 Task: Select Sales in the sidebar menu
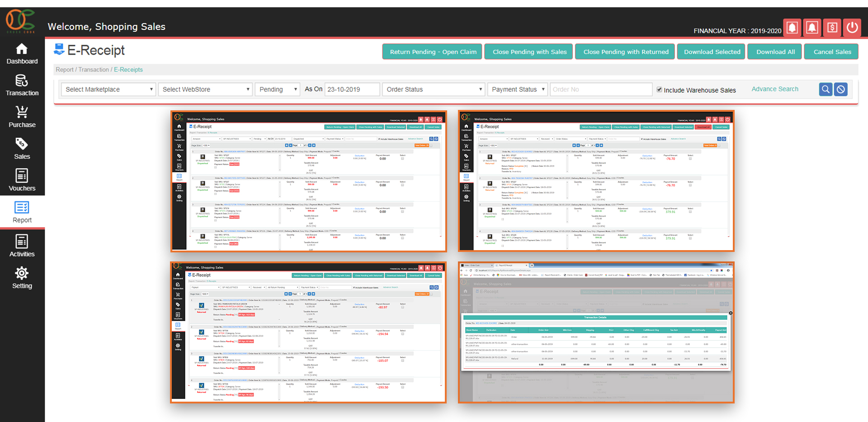pos(22,149)
